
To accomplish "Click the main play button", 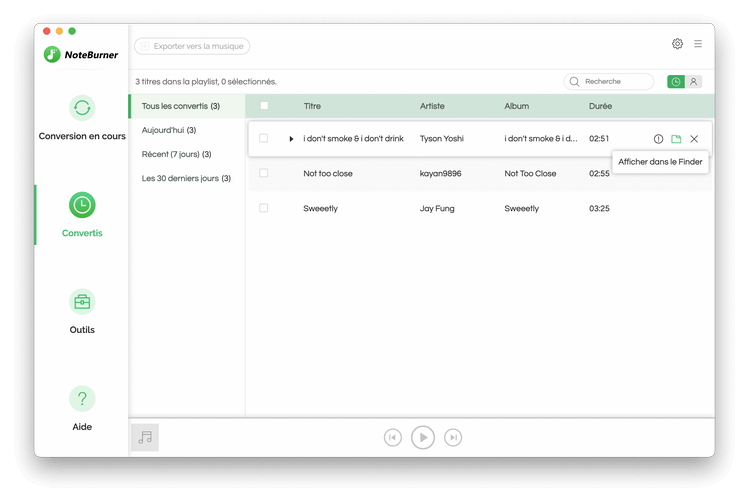I will (x=423, y=438).
